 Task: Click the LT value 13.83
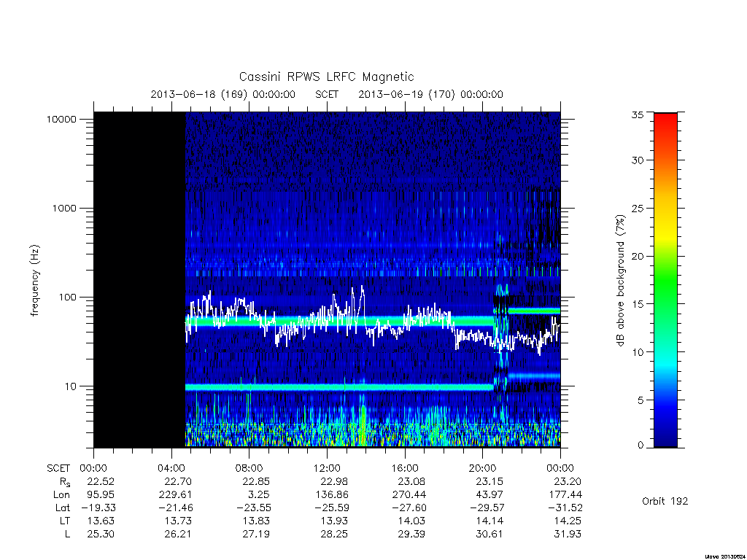(x=256, y=521)
